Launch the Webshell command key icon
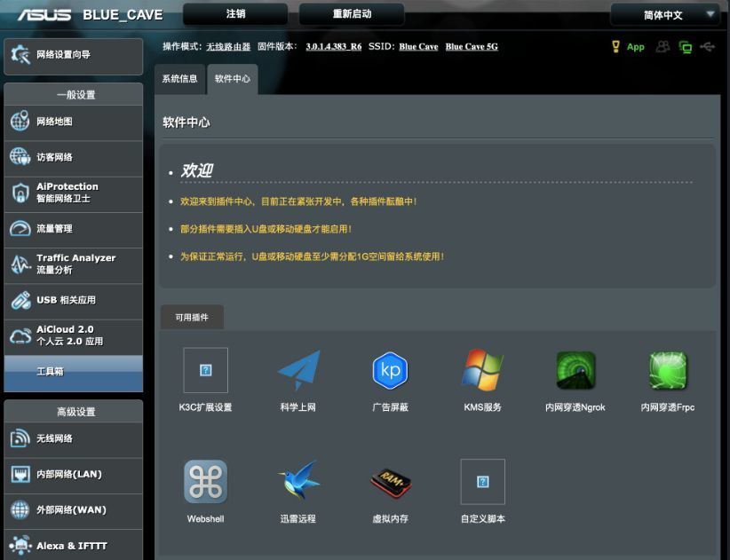Viewport: 730px width, 560px height. pyautogui.click(x=206, y=482)
